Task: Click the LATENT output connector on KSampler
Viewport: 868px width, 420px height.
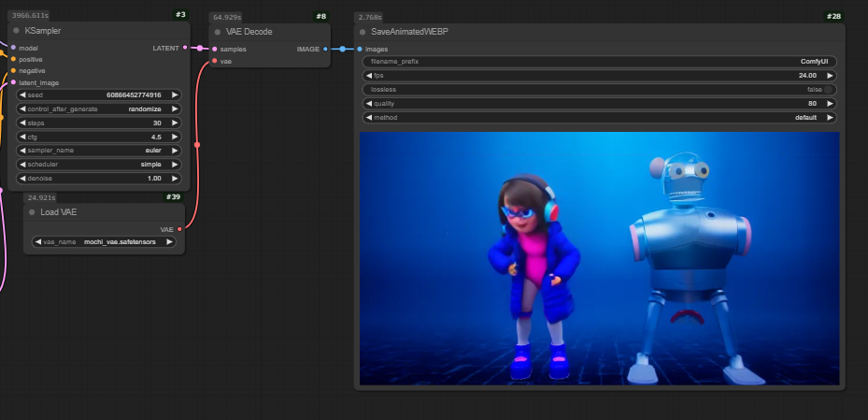Action: click(x=187, y=47)
